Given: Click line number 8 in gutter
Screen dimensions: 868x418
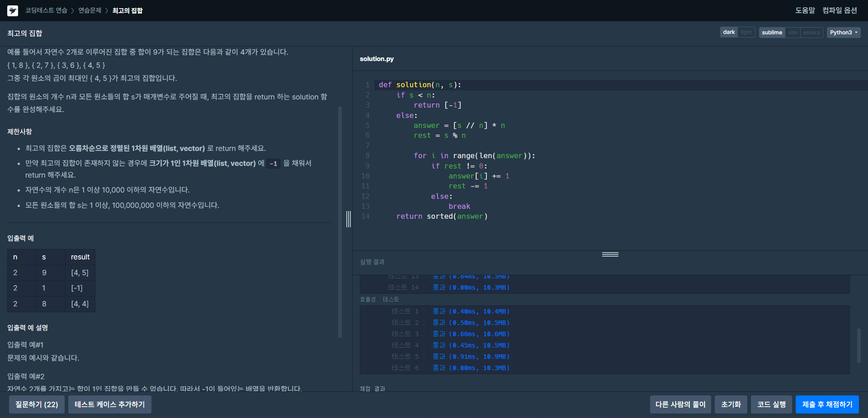Looking at the screenshot, I should tap(368, 156).
